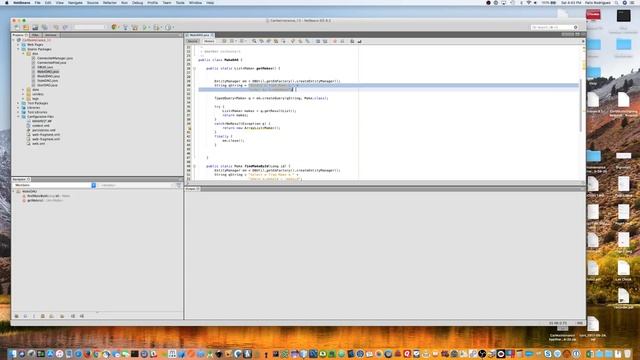
Task: Click the Redo toolbar icon
Action: [65, 27]
